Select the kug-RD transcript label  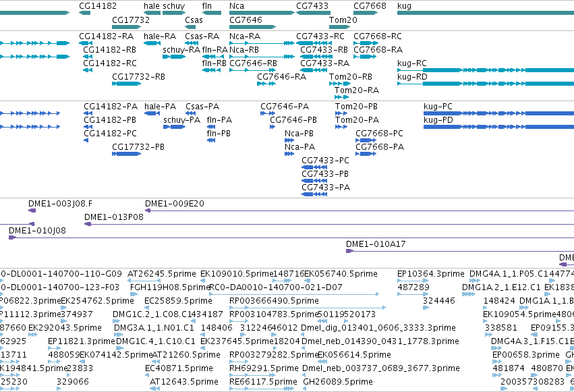click(x=413, y=77)
